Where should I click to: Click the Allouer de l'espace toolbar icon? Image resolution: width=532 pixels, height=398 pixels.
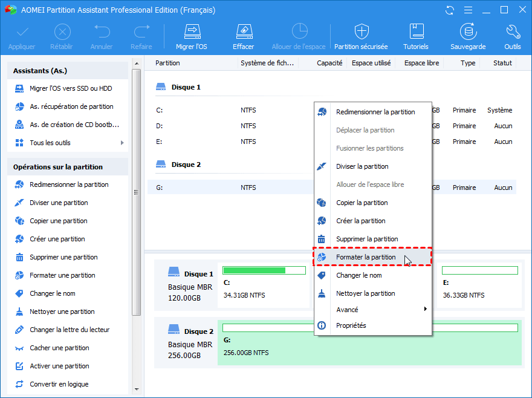pos(299,31)
